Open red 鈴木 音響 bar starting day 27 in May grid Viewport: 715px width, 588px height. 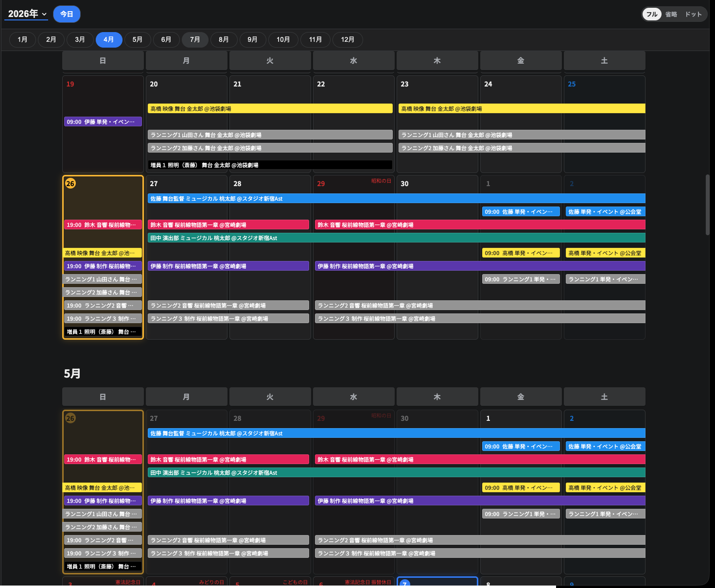(228, 459)
